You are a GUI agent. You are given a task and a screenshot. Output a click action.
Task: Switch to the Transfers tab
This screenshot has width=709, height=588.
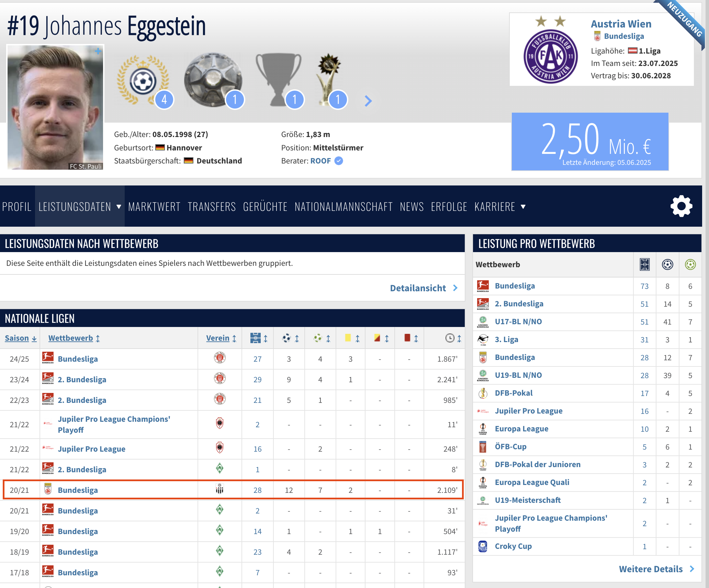(x=212, y=206)
